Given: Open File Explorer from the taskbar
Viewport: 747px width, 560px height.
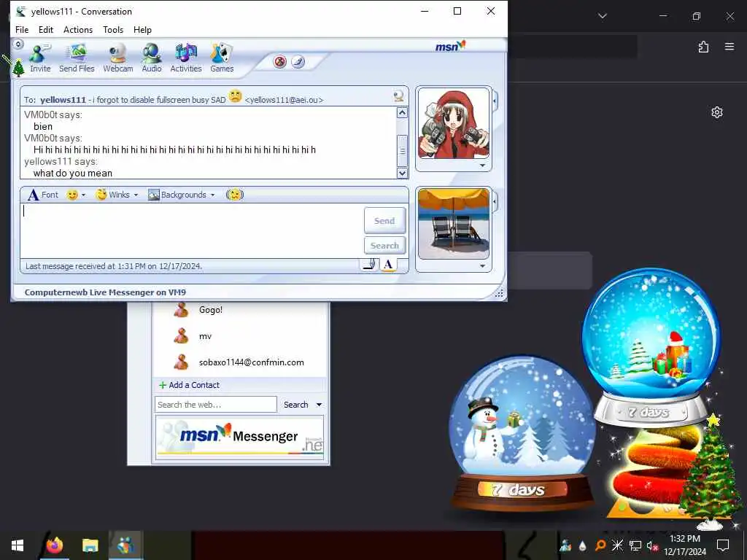Looking at the screenshot, I should point(90,545).
